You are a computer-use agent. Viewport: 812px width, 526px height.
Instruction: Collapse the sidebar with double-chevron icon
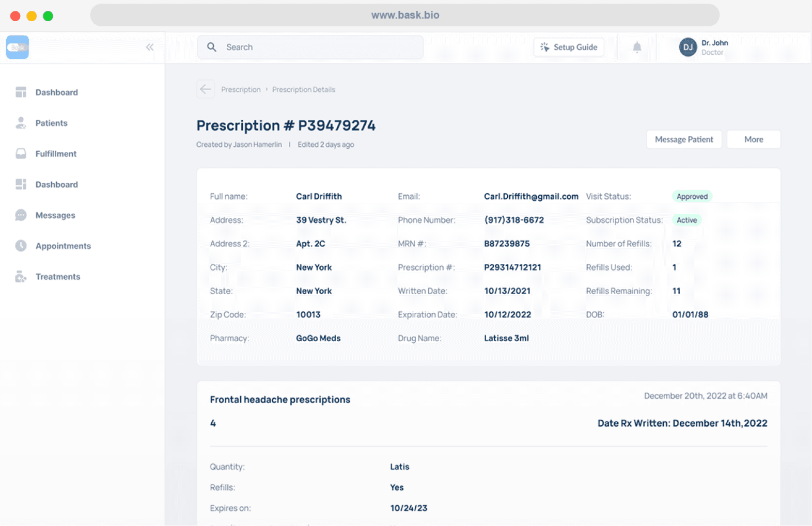click(150, 47)
